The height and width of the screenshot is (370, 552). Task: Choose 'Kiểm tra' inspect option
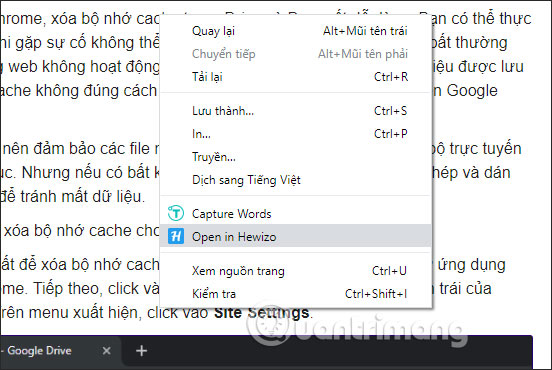[x=295, y=294]
